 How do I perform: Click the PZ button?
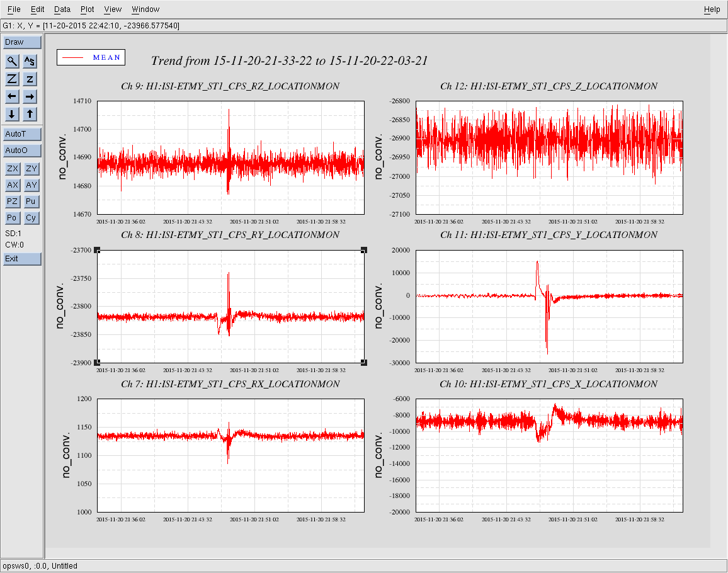pos(13,201)
